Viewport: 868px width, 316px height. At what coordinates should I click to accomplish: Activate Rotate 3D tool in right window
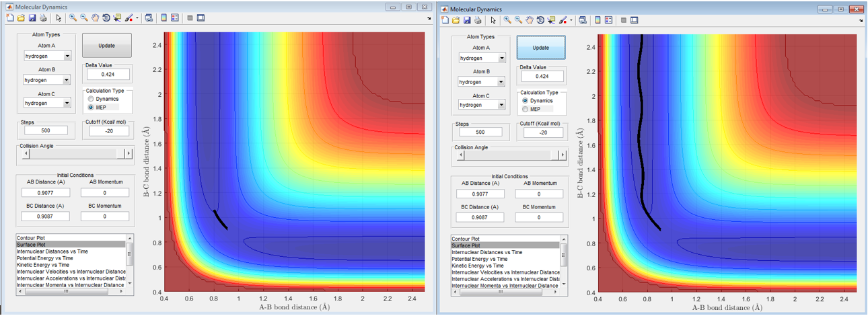542,20
